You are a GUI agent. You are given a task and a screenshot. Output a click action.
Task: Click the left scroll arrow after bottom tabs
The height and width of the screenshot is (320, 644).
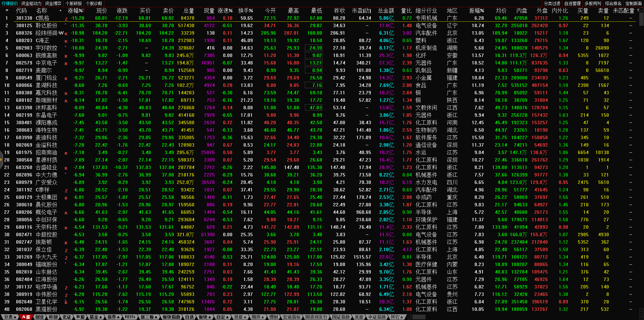pos(410,317)
